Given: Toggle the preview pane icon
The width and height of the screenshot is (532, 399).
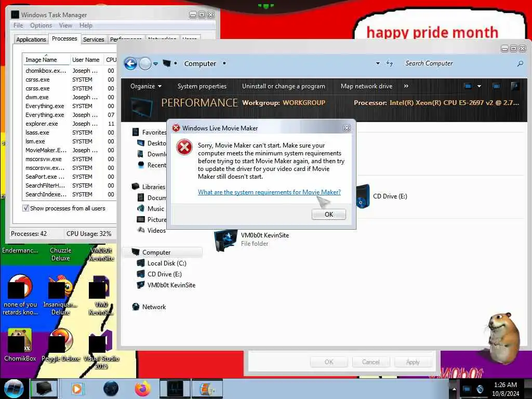Looking at the screenshot, I should [x=496, y=86].
